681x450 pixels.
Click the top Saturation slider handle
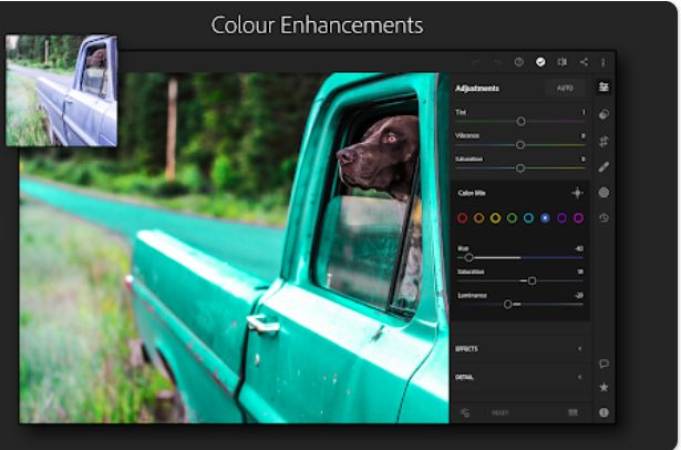(520, 168)
